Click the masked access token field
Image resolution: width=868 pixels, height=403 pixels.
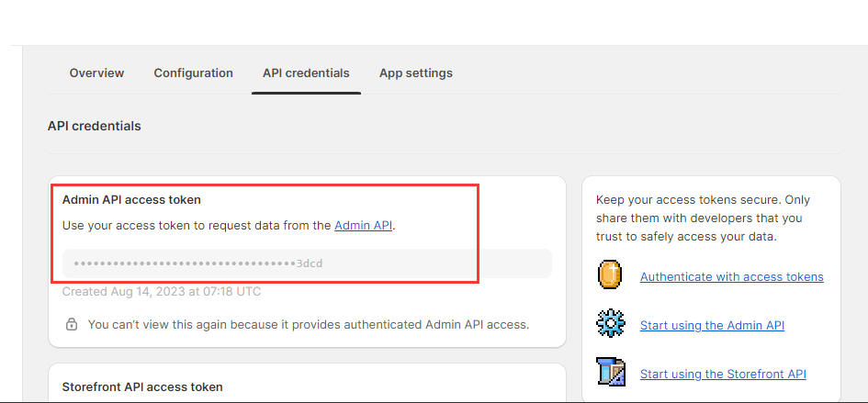[x=307, y=263]
